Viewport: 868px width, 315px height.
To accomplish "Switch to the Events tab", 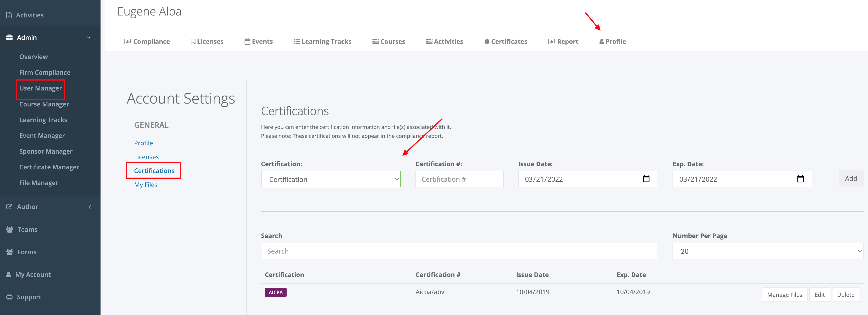I will tap(259, 41).
